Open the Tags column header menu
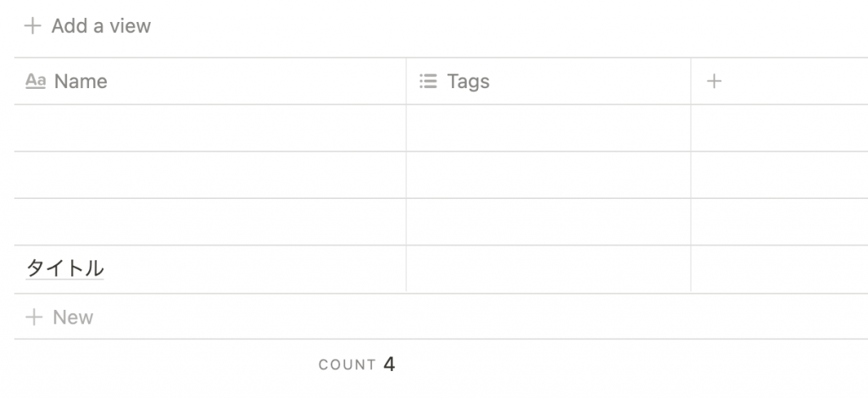868x398 pixels. [x=548, y=81]
